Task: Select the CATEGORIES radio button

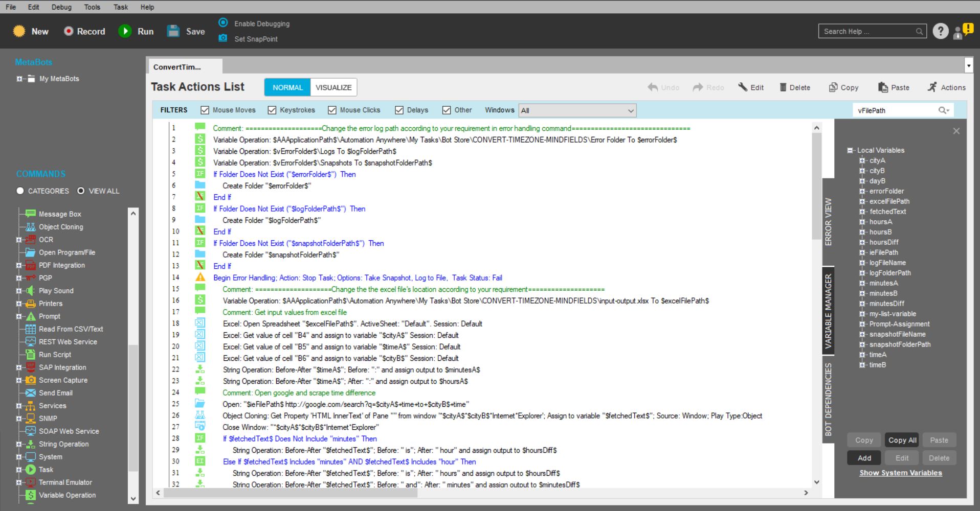Action: [20, 191]
